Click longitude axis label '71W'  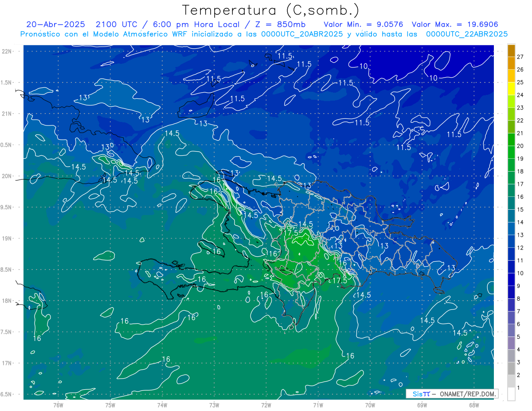(318, 405)
